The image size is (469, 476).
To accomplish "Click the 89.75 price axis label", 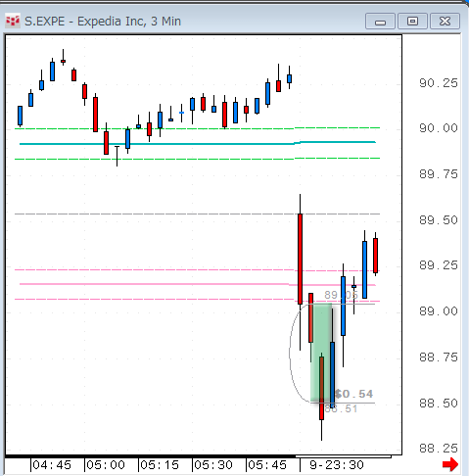I will click(x=439, y=174).
